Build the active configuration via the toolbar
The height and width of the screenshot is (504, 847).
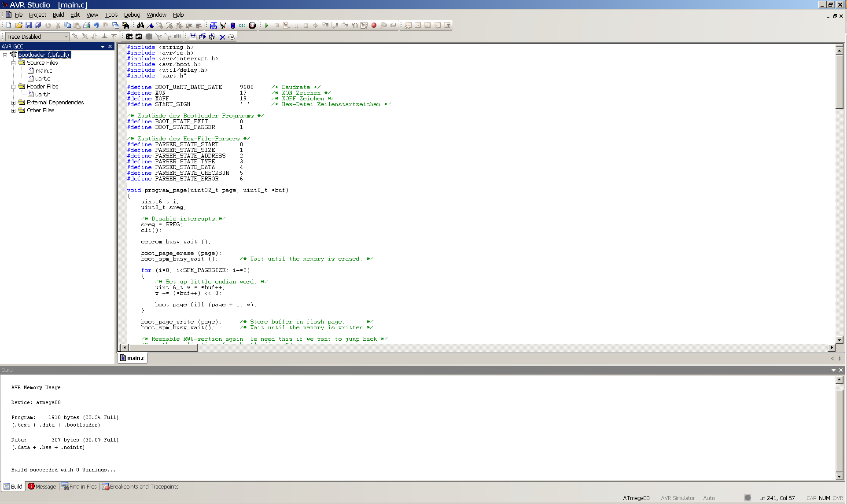click(x=193, y=37)
